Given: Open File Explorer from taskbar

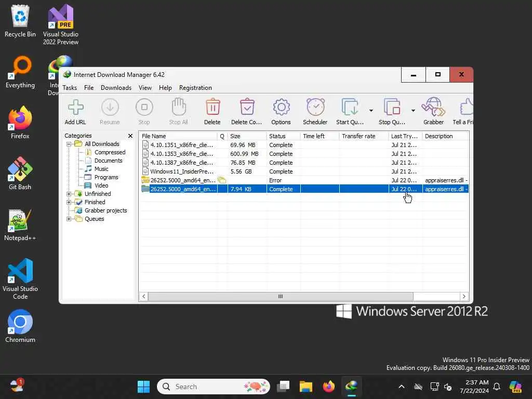Looking at the screenshot, I should [305, 387].
